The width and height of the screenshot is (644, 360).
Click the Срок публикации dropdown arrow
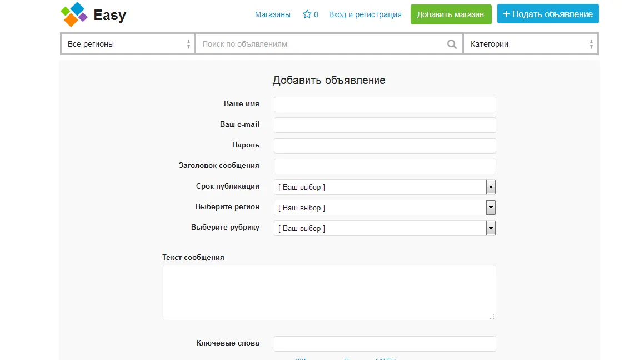(491, 187)
